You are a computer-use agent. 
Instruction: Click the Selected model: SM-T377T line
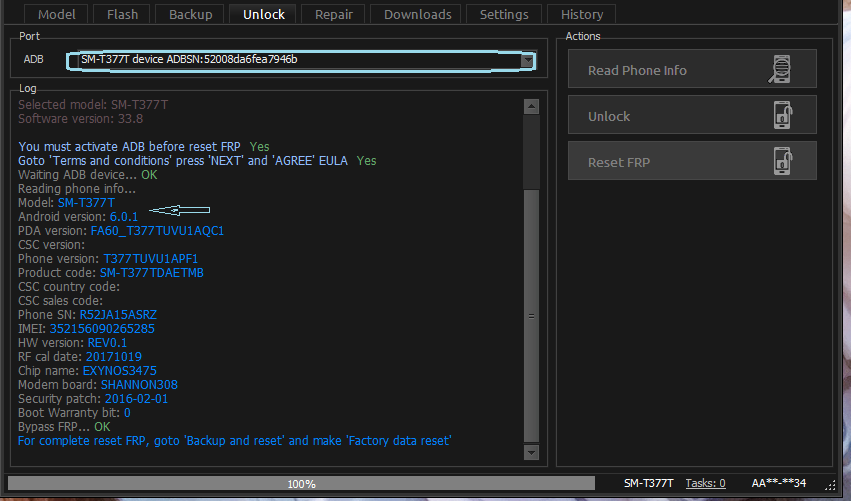click(93, 105)
